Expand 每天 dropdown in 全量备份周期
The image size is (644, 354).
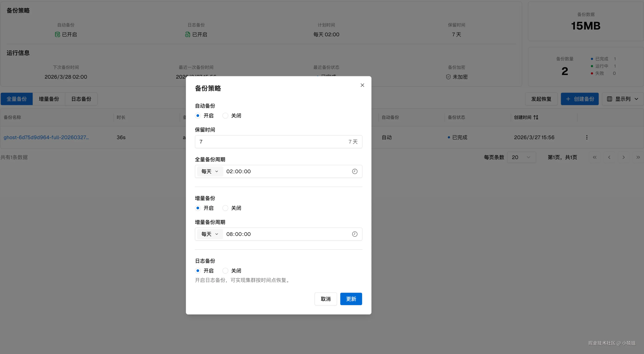(x=210, y=171)
